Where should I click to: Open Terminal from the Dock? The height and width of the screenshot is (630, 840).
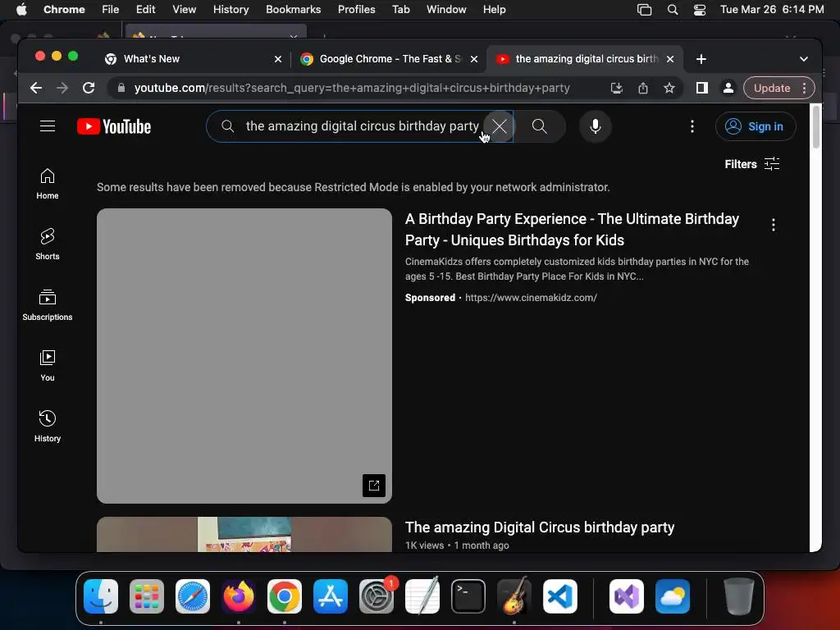coord(468,596)
